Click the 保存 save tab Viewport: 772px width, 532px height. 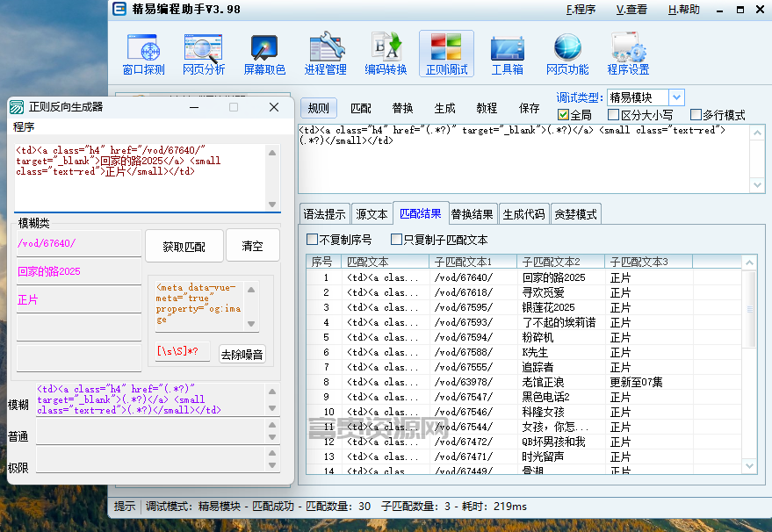[530, 108]
